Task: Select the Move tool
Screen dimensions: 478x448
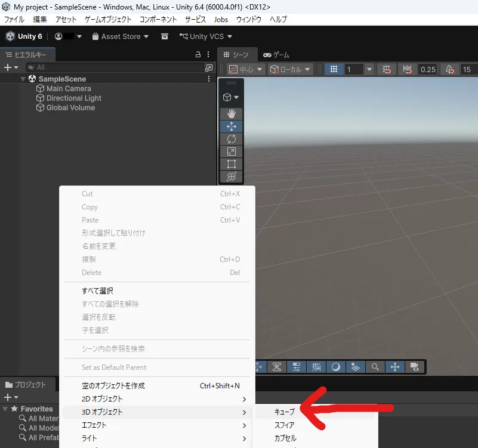Action: pyautogui.click(x=232, y=126)
